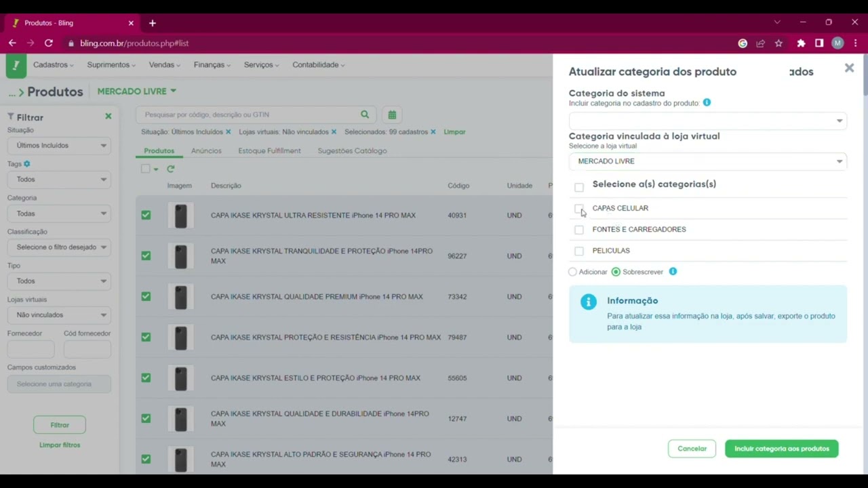
Task: Select the Adicionar radio option
Action: [x=573, y=272]
